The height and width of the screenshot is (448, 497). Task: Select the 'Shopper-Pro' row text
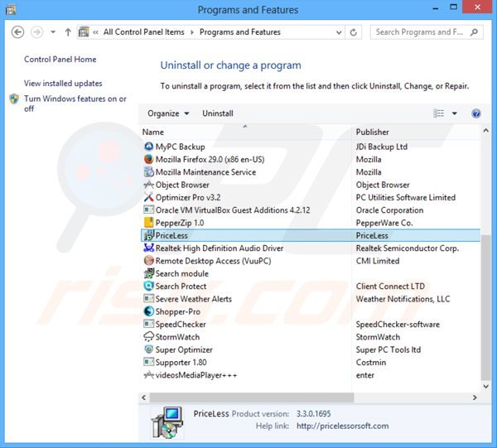pos(177,311)
